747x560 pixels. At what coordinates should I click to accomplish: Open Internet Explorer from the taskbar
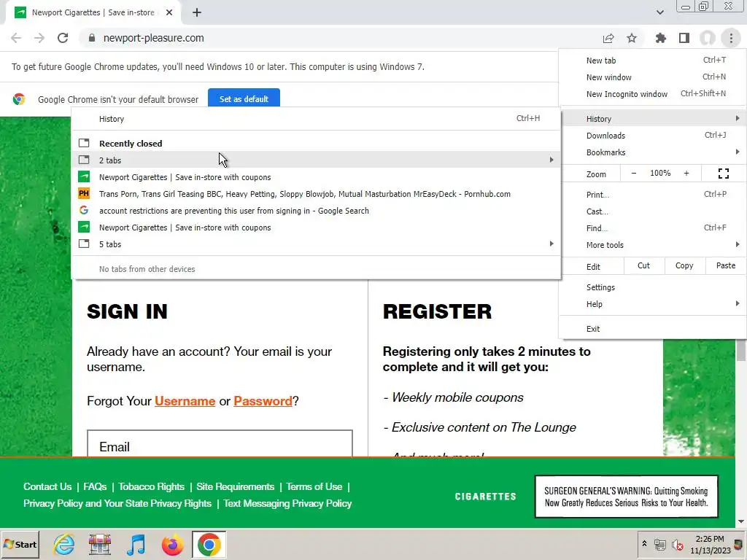tap(63, 544)
